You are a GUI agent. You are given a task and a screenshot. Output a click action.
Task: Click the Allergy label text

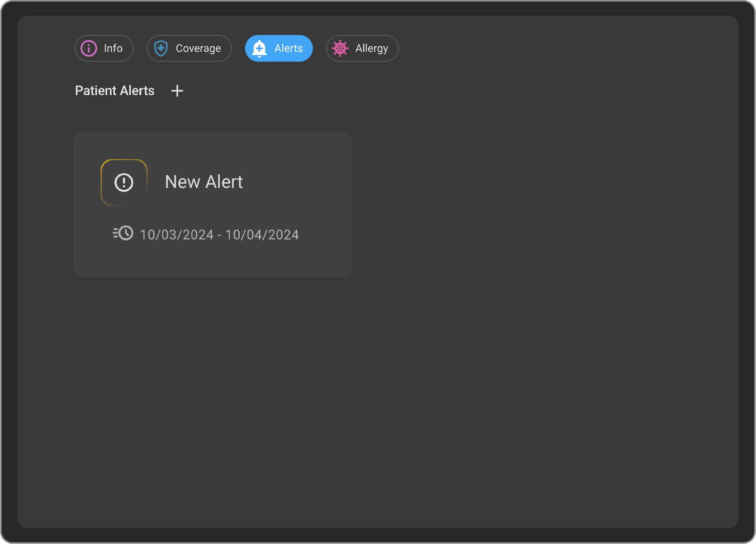click(372, 48)
